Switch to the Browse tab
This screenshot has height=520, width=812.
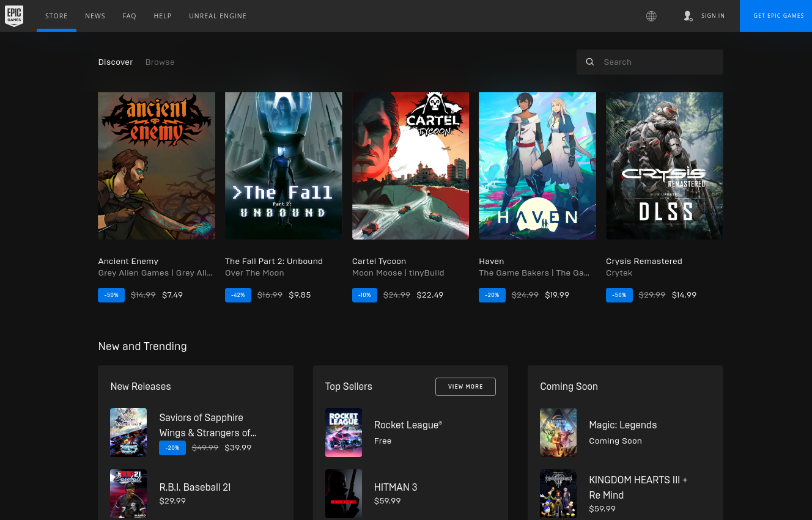pyautogui.click(x=160, y=62)
